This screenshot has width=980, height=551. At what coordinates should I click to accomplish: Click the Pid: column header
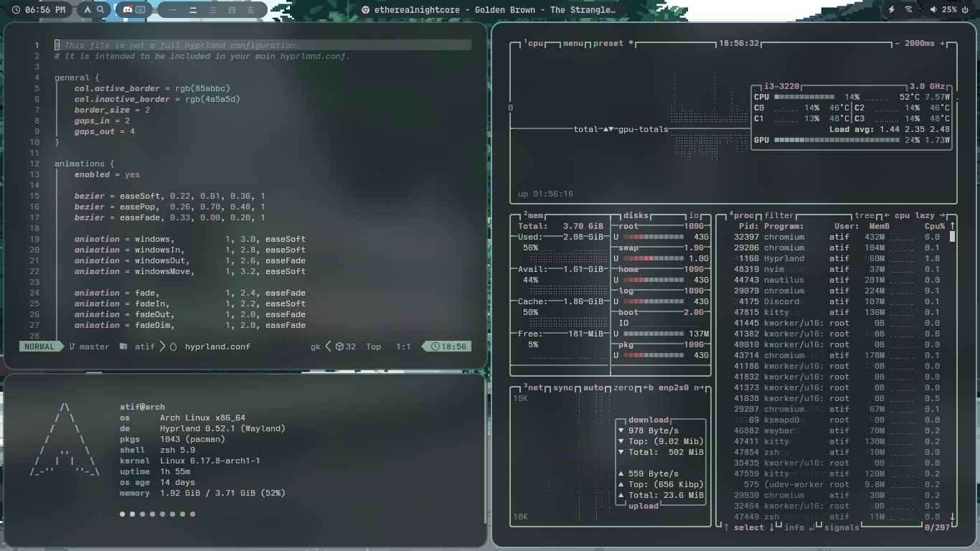[748, 226]
